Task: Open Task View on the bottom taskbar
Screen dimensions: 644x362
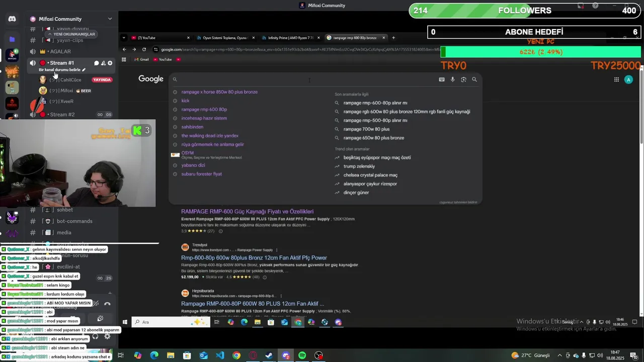Action: click(121, 355)
